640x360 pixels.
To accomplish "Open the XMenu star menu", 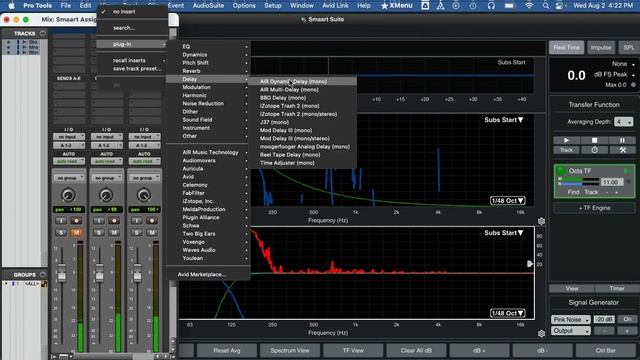I will 396,6.
